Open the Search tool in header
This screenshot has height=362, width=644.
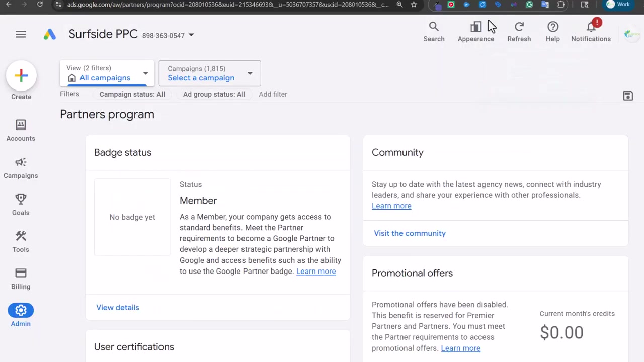coord(434,32)
